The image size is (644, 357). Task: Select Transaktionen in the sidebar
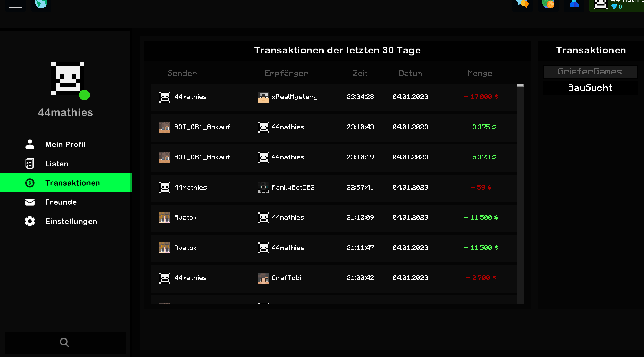[x=66, y=183]
